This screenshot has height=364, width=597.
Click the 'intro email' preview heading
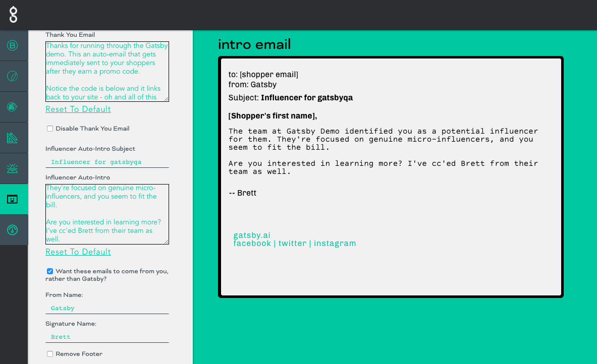[254, 44]
